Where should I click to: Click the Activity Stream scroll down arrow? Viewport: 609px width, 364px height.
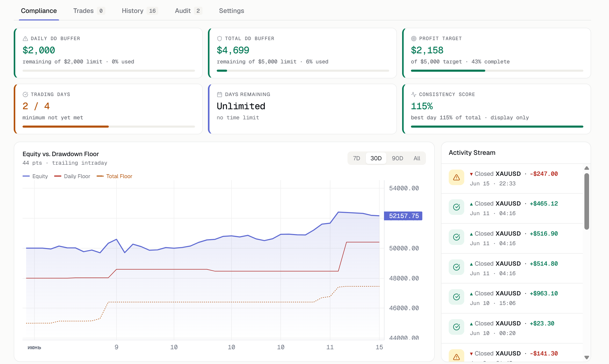587,357
